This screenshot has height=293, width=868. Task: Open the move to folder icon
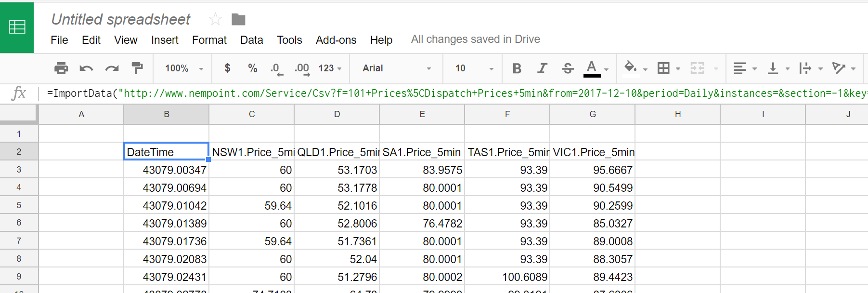[238, 19]
